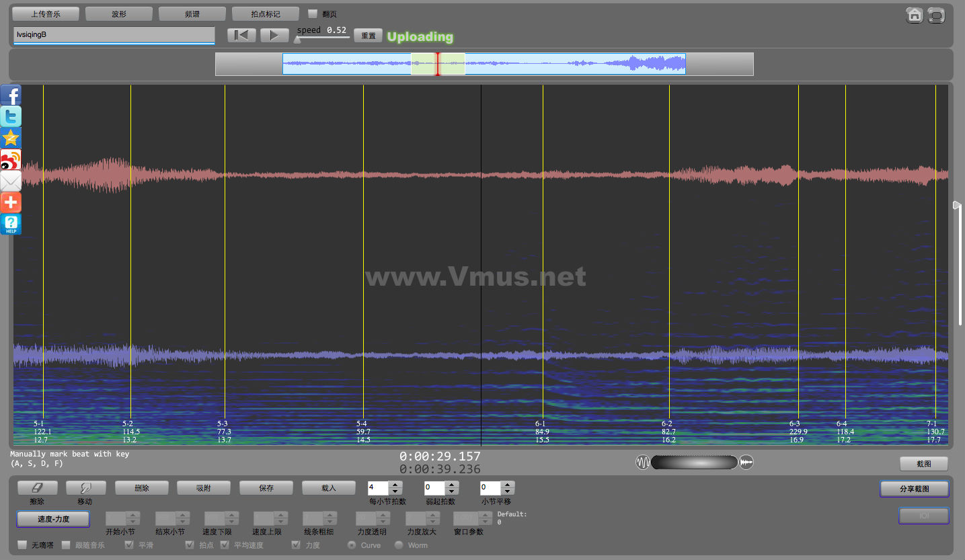Click the 截图 screenshot button

(924, 463)
